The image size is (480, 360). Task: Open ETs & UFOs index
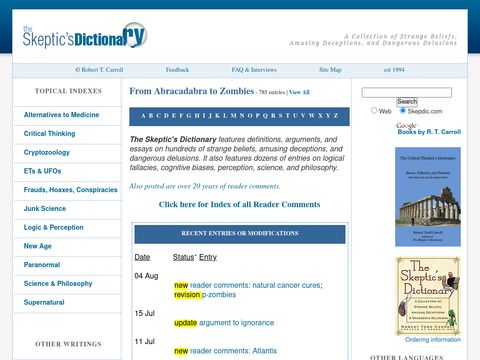(x=42, y=171)
